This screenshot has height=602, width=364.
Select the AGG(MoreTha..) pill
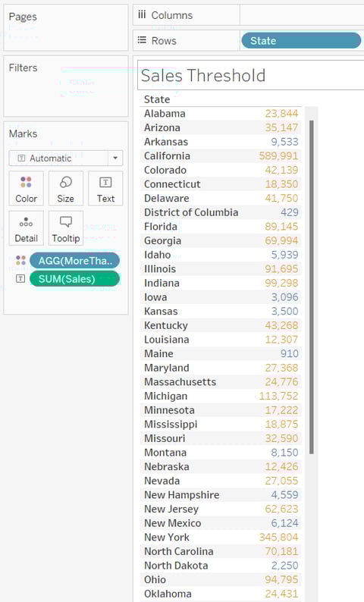pyautogui.click(x=74, y=261)
